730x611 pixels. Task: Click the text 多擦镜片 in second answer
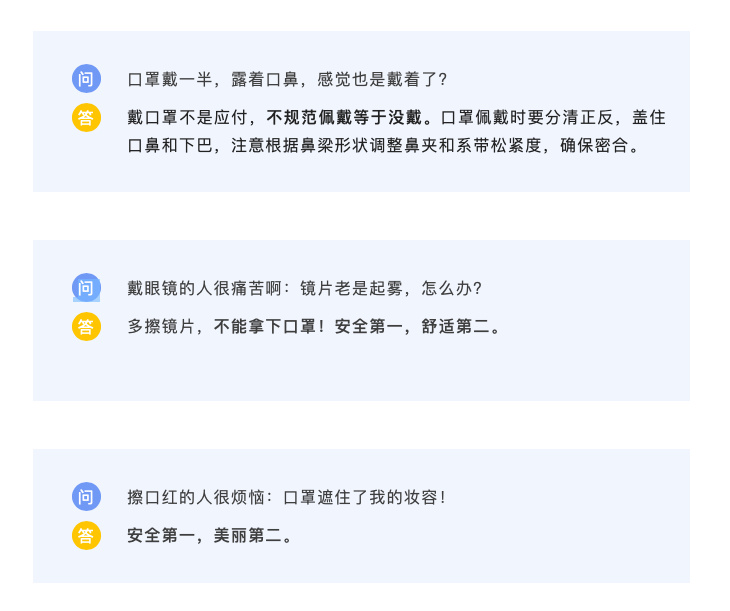click(161, 326)
